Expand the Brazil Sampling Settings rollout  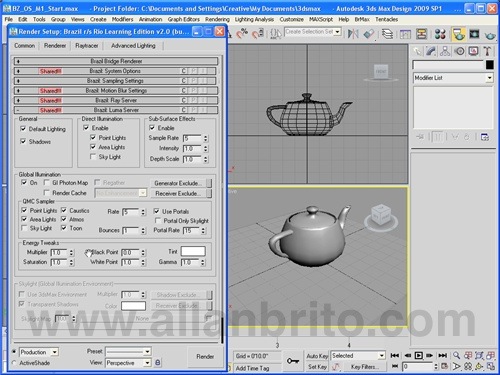pos(116,81)
